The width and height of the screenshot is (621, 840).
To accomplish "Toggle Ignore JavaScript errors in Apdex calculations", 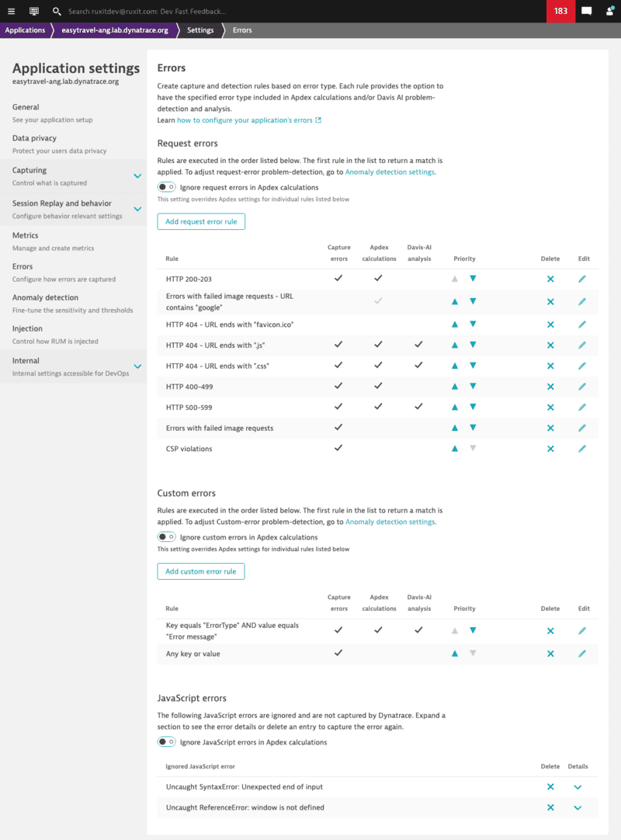I will pos(167,741).
